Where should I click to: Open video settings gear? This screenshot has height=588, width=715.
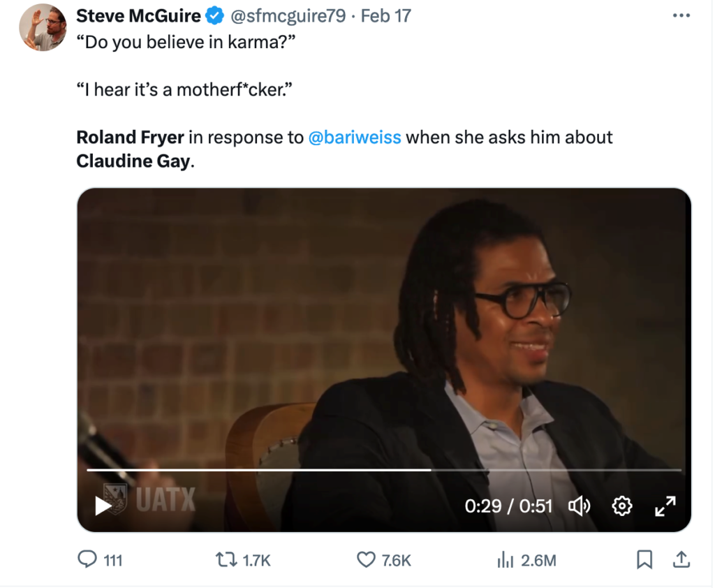pyautogui.click(x=621, y=506)
